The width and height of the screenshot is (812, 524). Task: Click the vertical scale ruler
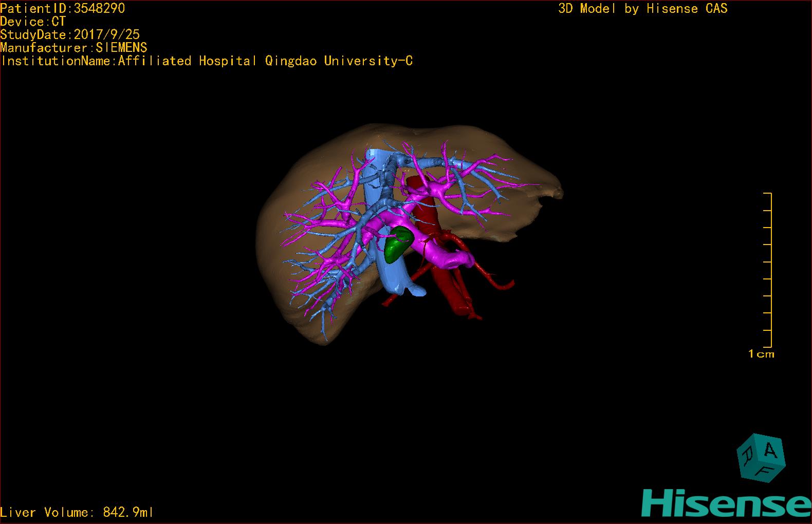pos(768,270)
